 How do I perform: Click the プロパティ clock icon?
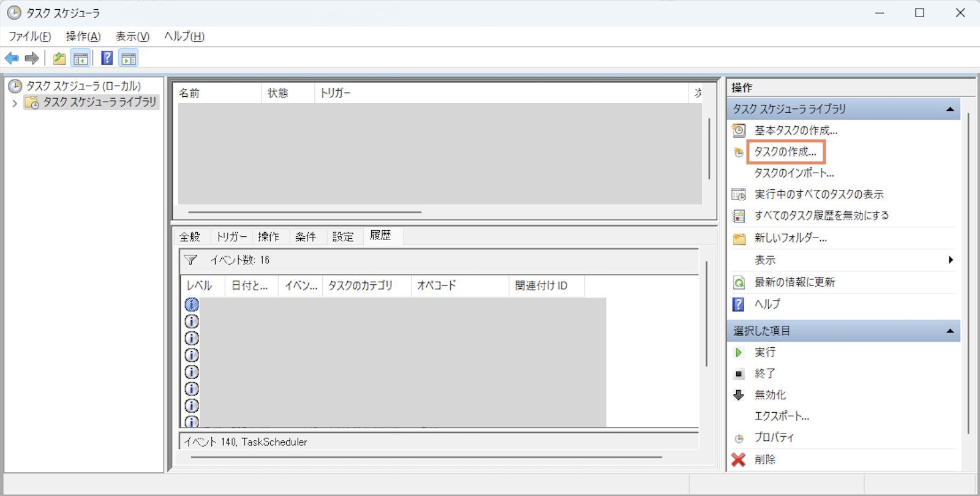coord(739,438)
